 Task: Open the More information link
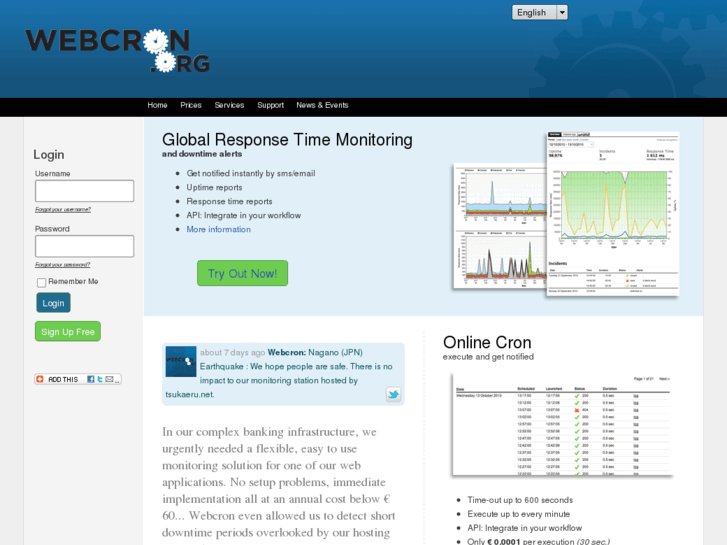tap(218, 229)
